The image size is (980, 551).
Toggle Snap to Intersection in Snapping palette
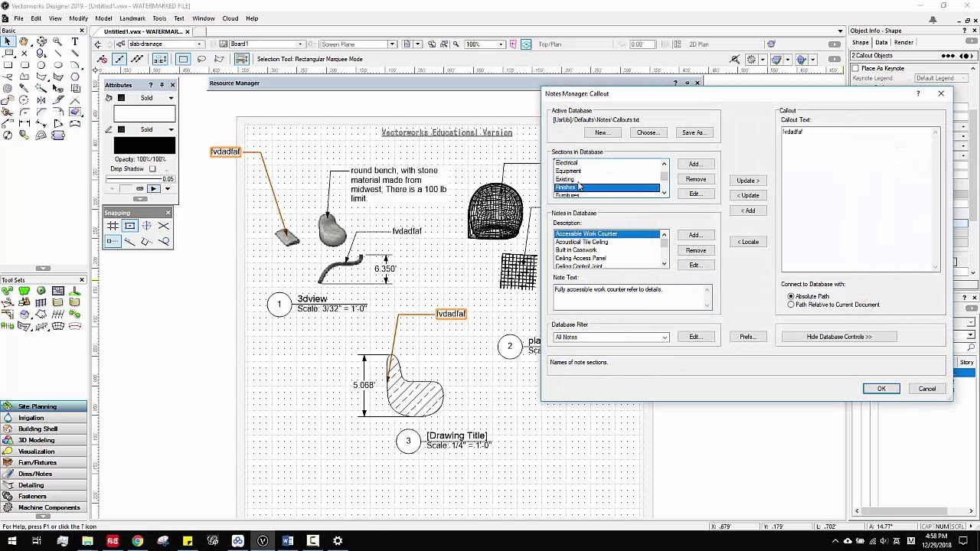click(x=163, y=226)
